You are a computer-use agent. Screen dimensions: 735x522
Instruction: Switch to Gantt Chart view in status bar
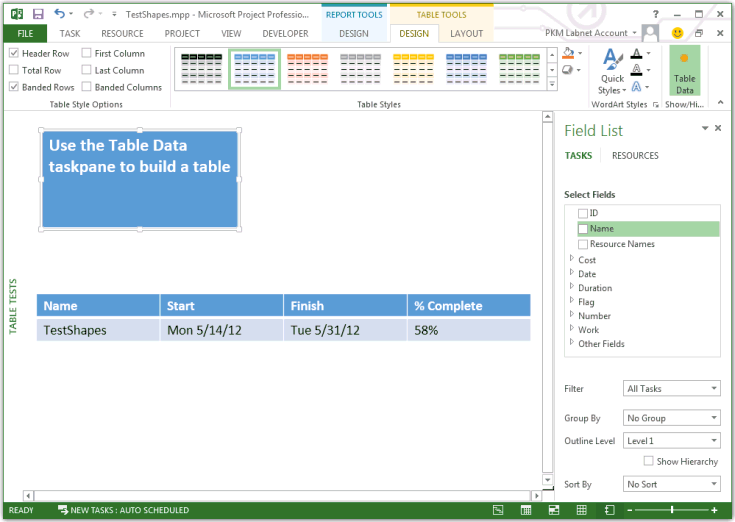click(x=498, y=510)
